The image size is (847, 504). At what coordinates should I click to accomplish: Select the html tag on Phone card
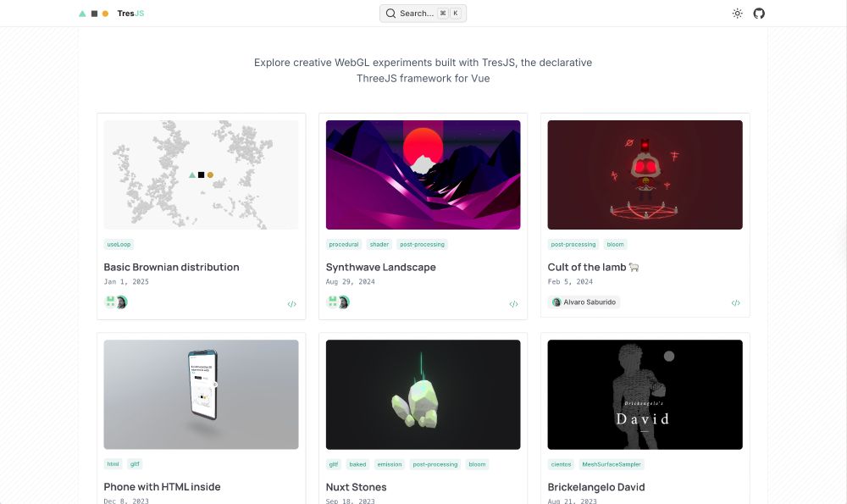pos(113,464)
